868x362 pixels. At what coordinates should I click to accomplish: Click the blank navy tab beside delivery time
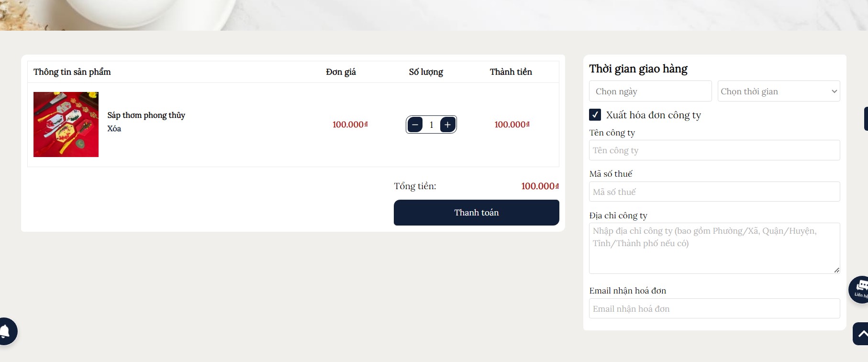[866, 119]
